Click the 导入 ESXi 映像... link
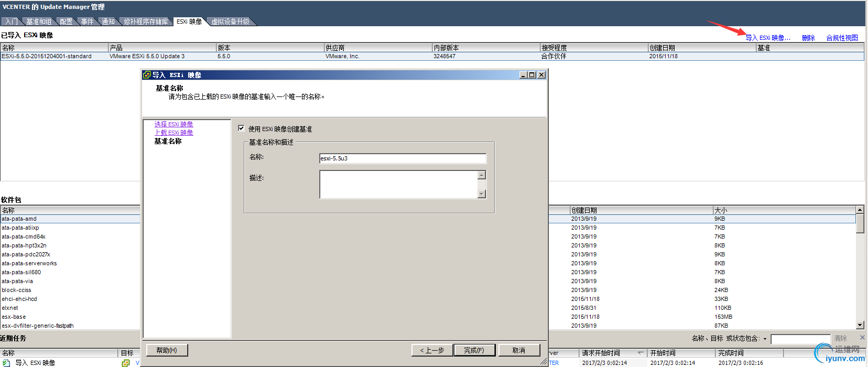This screenshot has height=367, width=868. 768,38
